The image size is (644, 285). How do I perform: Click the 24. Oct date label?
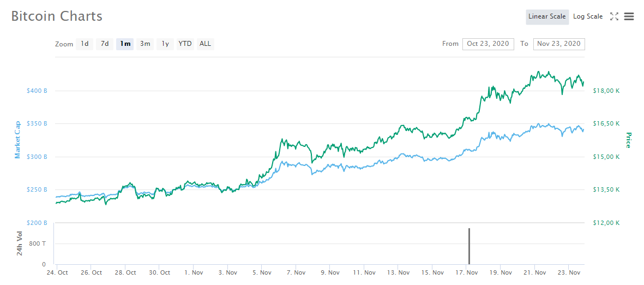pyautogui.click(x=57, y=272)
